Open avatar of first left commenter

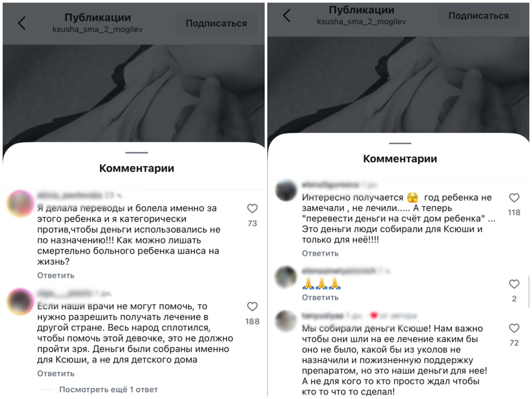(20, 203)
